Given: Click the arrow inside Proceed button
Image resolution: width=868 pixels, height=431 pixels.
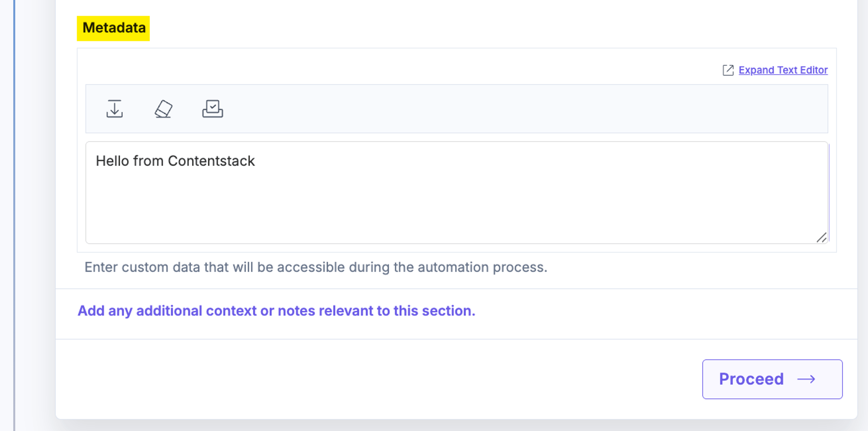Looking at the screenshot, I should [x=806, y=379].
